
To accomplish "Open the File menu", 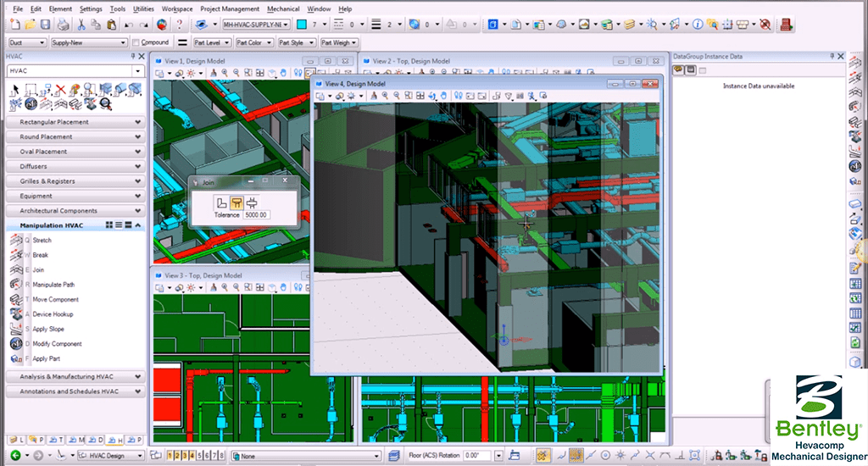I will [x=18, y=8].
